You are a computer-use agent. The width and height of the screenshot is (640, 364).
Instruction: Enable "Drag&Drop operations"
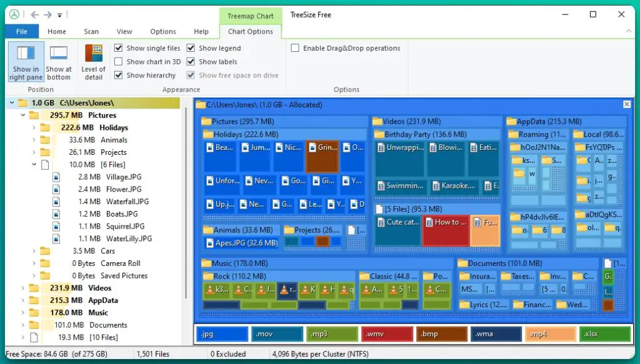[x=294, y=47]
